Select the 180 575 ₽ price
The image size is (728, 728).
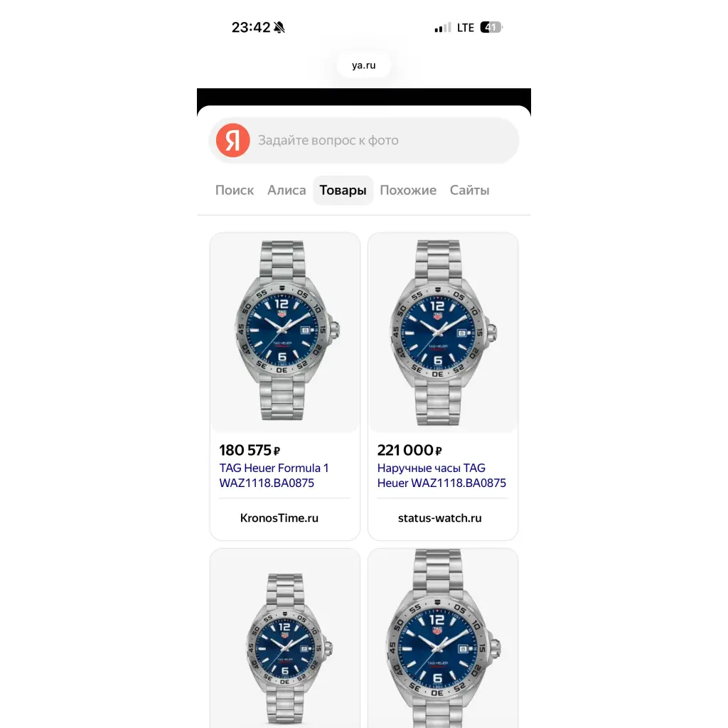(x=250, y=450)
